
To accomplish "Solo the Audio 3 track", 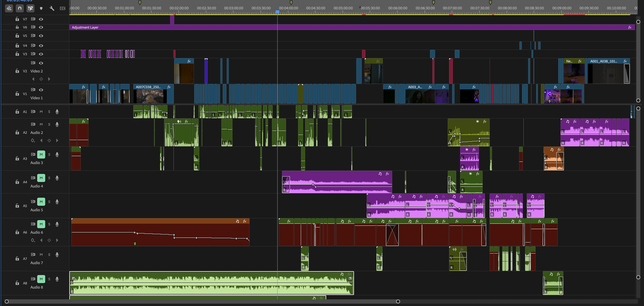I will (x=49, y=155).
